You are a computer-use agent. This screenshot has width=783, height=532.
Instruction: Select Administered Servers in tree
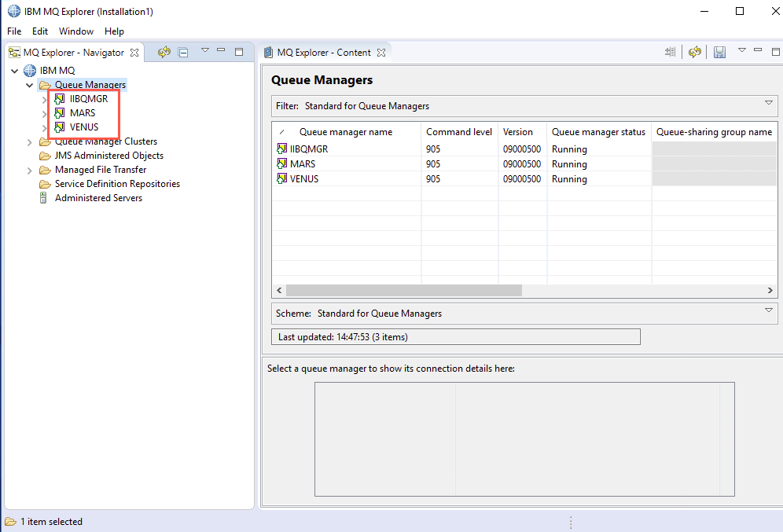coord(98,197)
